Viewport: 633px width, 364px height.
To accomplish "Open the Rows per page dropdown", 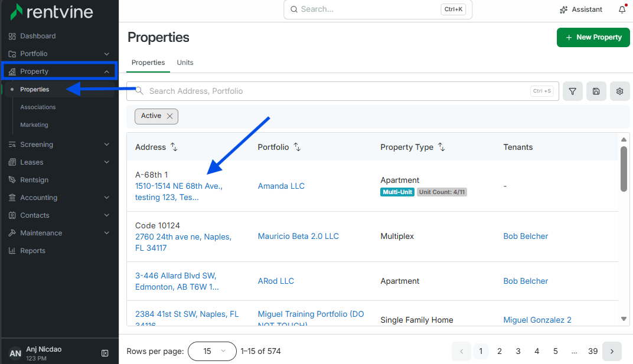I will [213, 351].
